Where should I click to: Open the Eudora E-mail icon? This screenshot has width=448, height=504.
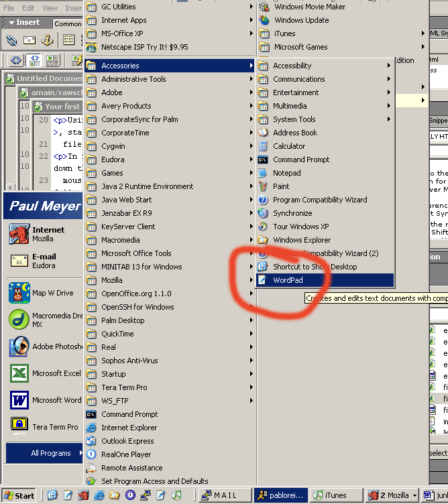pyautogui.click(x=19, y=261)
